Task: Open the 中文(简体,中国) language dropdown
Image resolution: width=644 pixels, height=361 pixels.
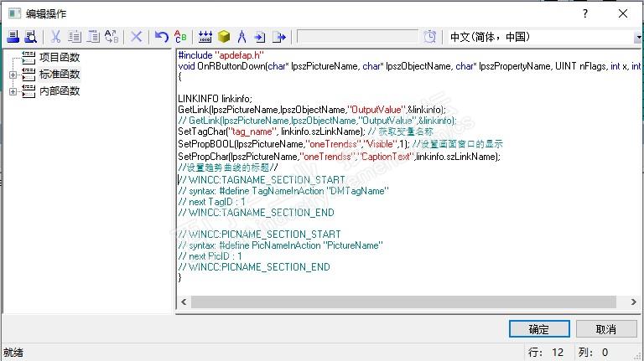Action: pyautogui.click(x=637, y=38)
